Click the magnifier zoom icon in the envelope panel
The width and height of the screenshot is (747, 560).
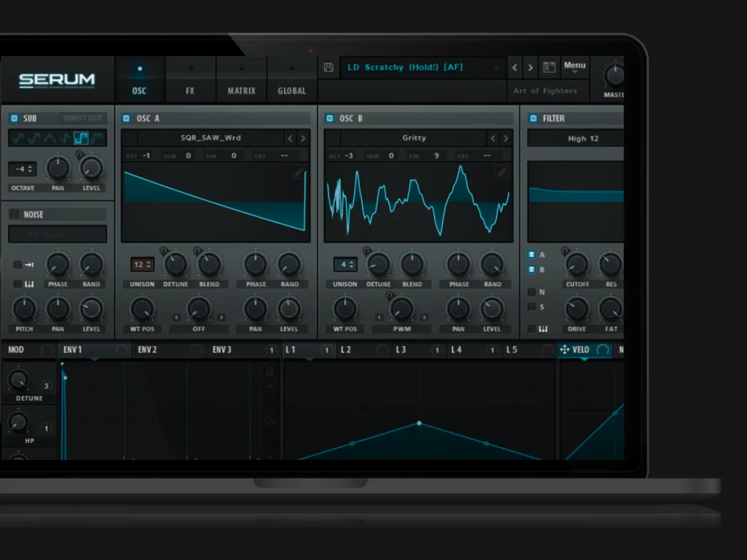click(x=270, y=421)
